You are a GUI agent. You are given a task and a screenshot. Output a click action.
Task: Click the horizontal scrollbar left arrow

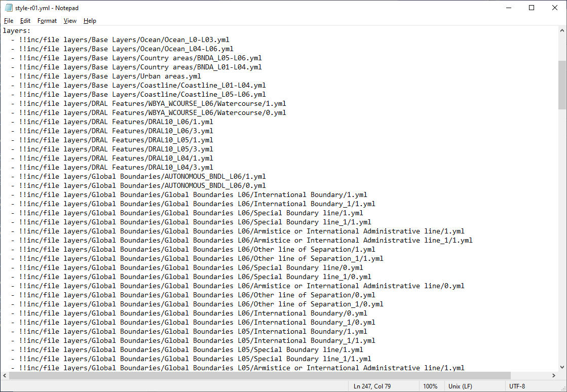pos(5,376)
